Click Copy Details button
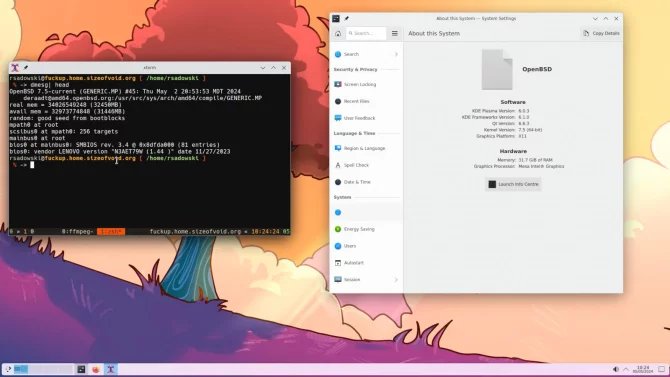The image size is (670, 377). (x=601, y=33)
